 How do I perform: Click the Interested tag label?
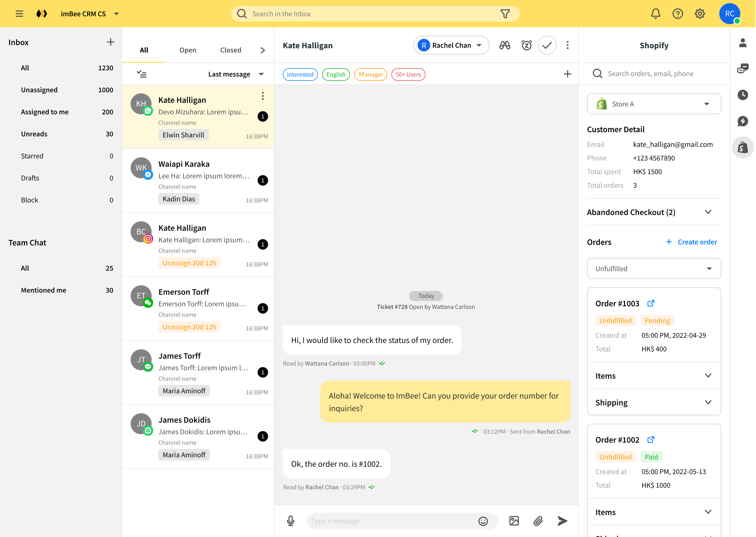(x=300, y=74)
